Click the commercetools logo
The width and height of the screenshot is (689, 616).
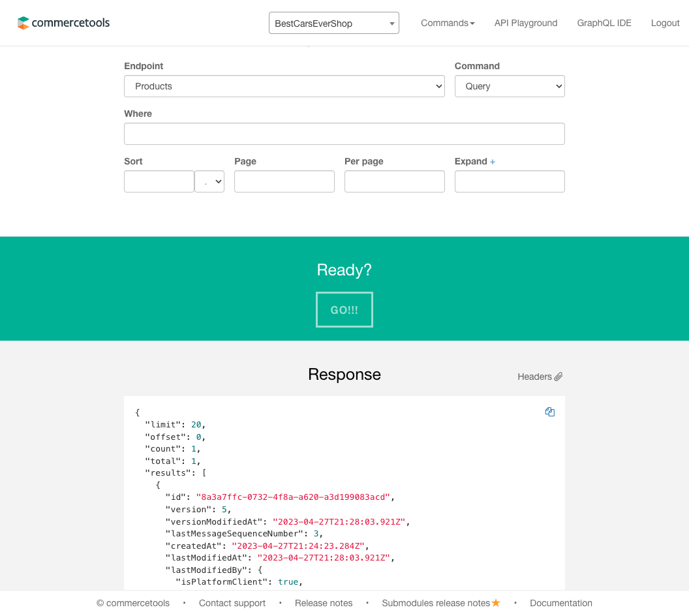63,23
